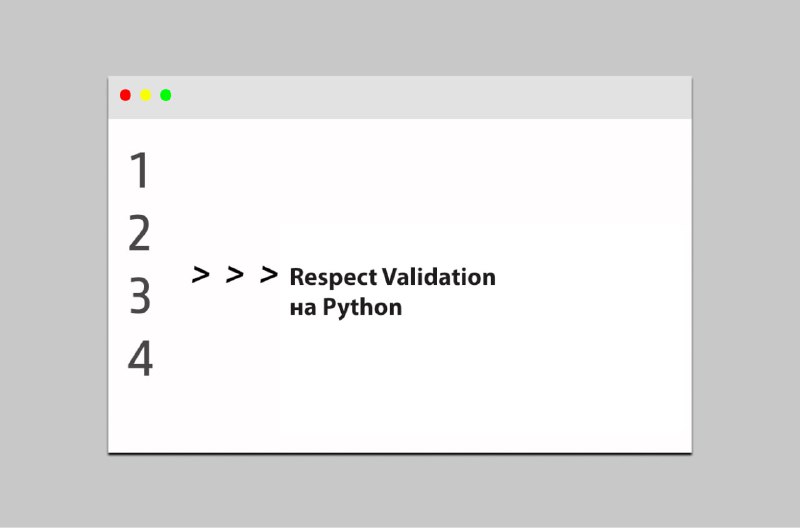Click the word 'Python'
Image resolution: width=800 pixels, height=528 pixels.
pyautogui.click(x=362, y=308)
